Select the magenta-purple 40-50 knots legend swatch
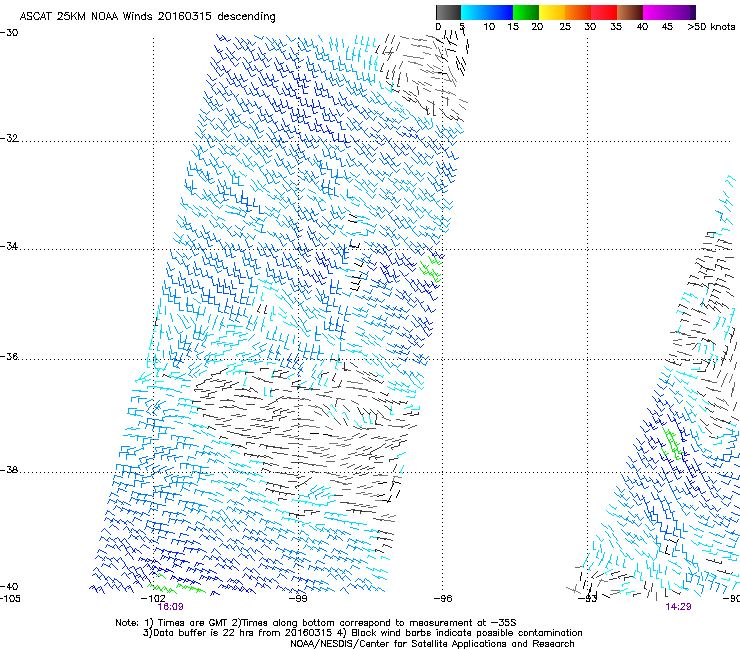The width and height of the screenshot is (740, 650). pyautogui.click(x=669, y=12)
